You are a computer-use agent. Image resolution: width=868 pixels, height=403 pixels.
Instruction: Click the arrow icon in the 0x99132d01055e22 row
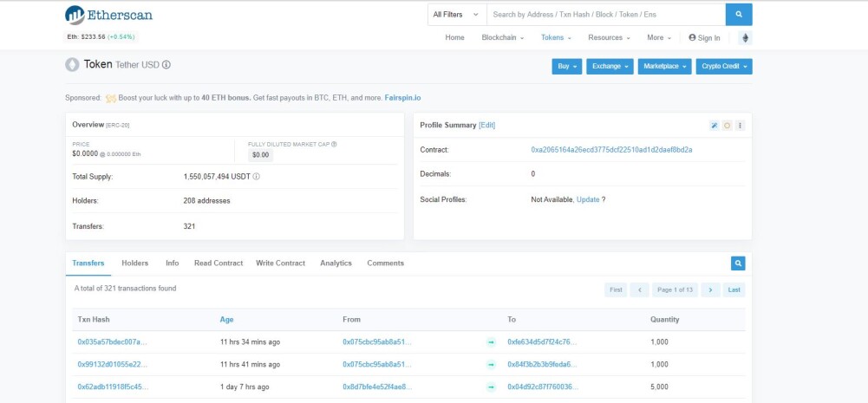coord(491,364)
